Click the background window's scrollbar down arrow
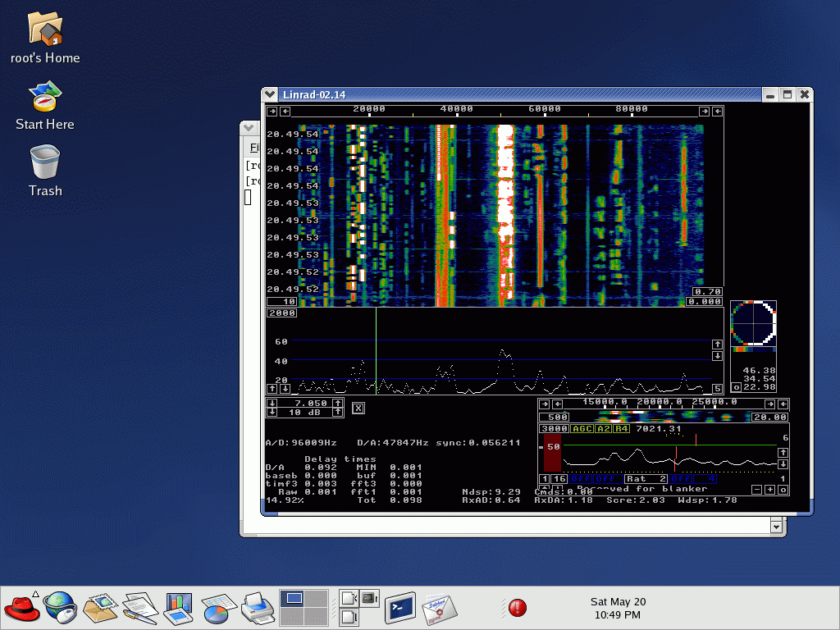 pyautogui.click(x=777, y=527)
